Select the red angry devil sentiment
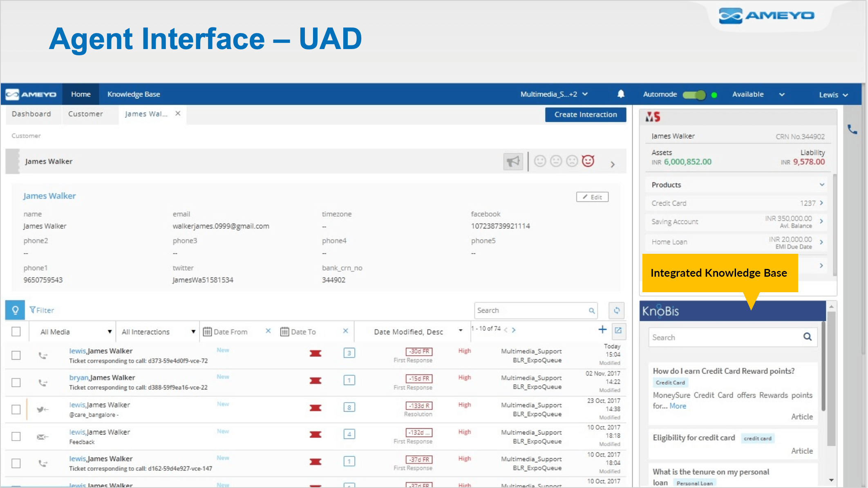This screenshot has width=868, height=488. tap(588, 161)
